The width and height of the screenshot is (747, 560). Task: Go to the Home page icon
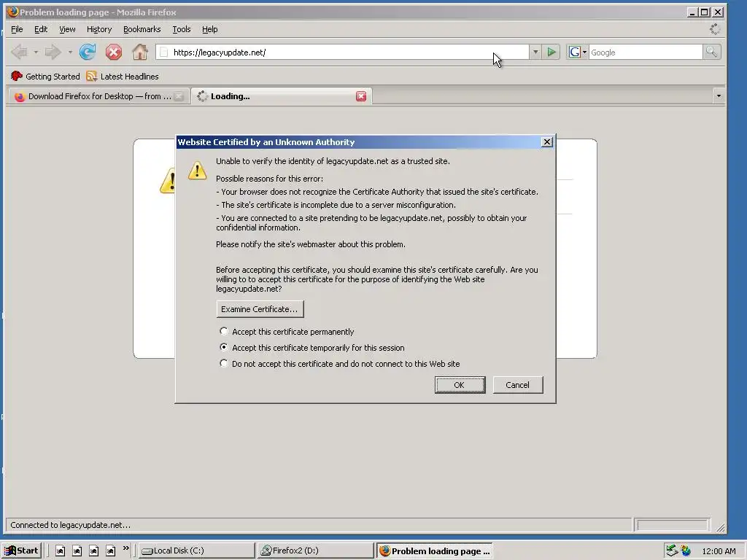139,52
